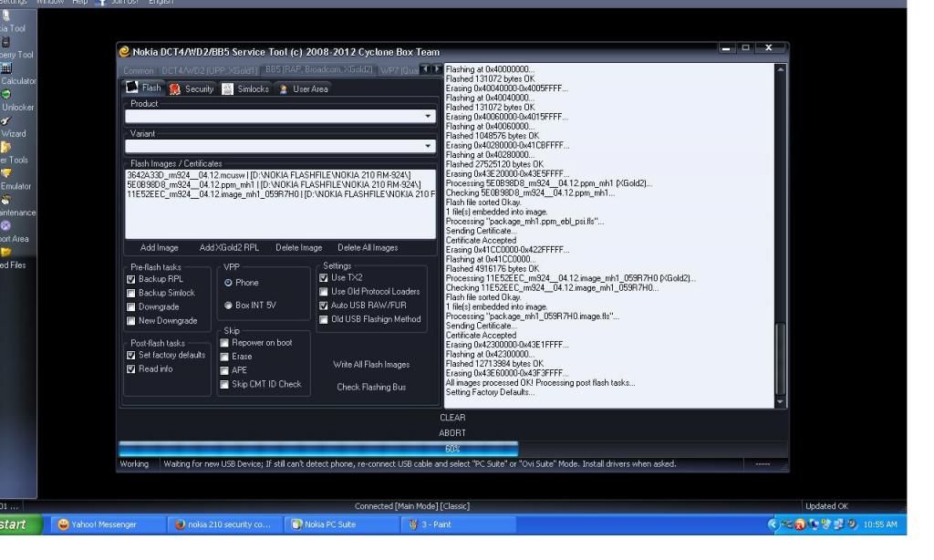Click the Flash tab icon
This screenshot has height=560, width=934.
coord(130,88)
